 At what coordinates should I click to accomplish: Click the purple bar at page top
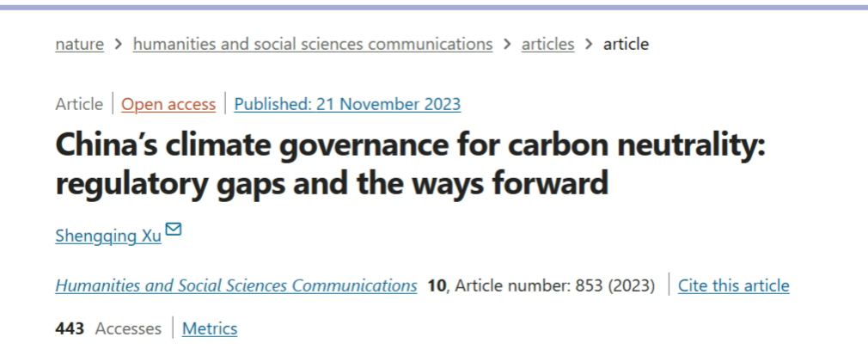coord(434,7)
